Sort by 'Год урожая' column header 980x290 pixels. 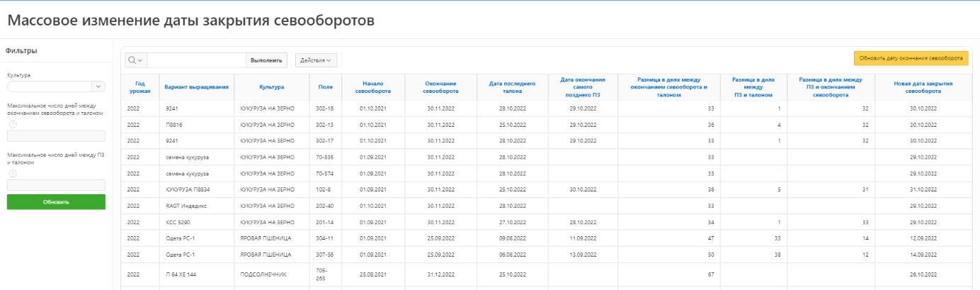[139, 87]
